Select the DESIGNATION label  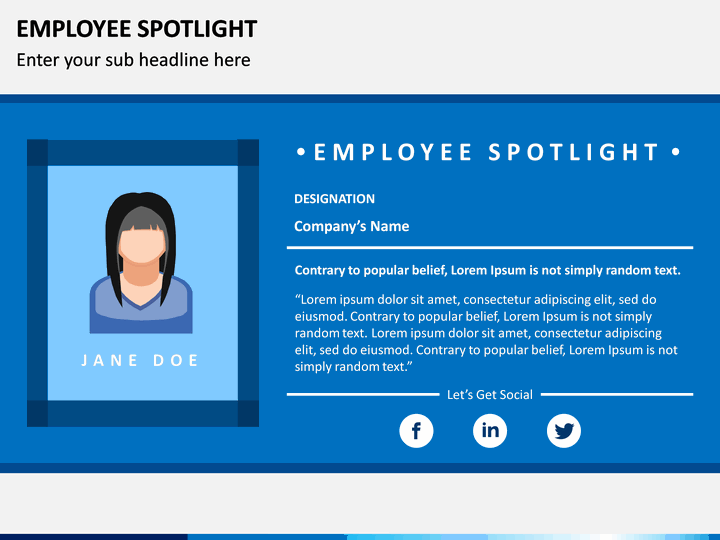pos(334,199)
